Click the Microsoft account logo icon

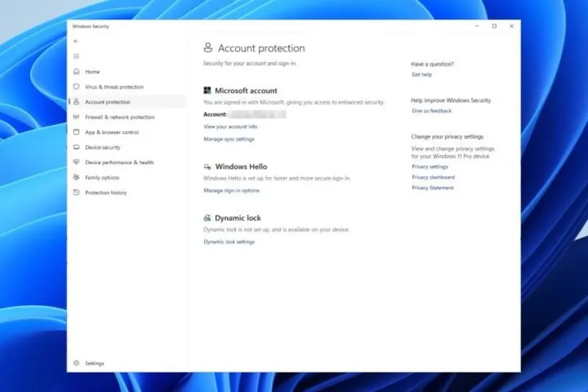(207, 90)
